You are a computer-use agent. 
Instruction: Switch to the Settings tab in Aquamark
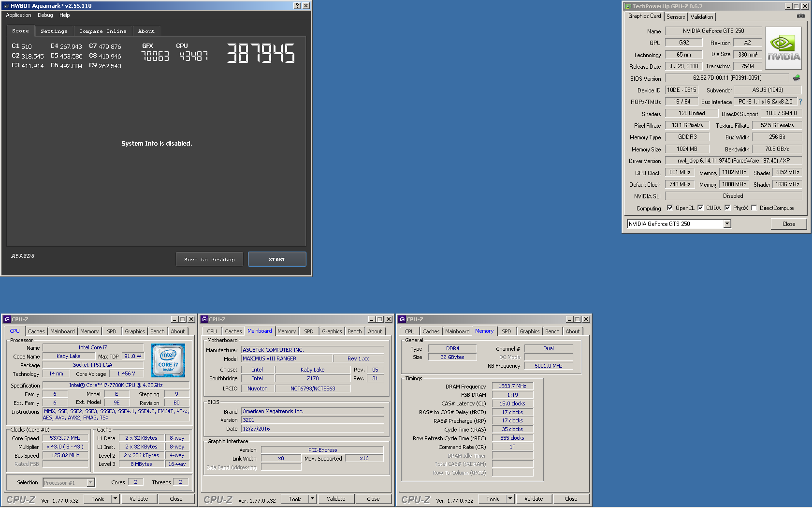54,31
